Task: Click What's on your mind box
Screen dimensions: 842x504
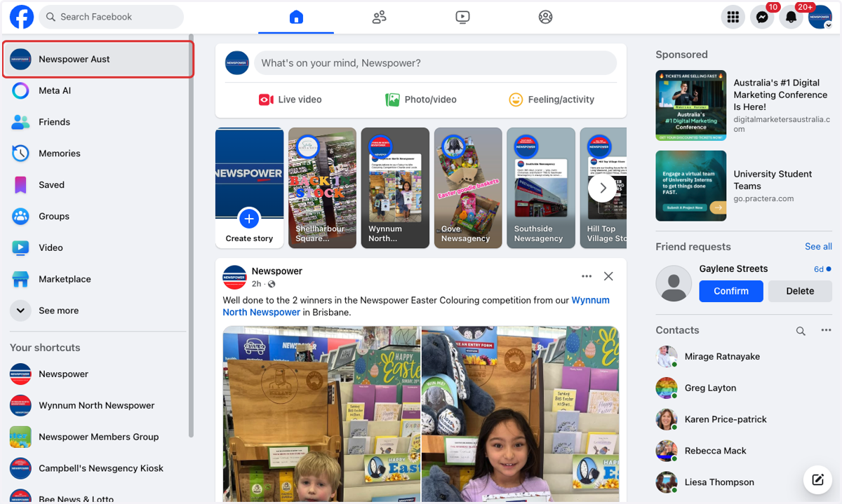Action: 435,63
